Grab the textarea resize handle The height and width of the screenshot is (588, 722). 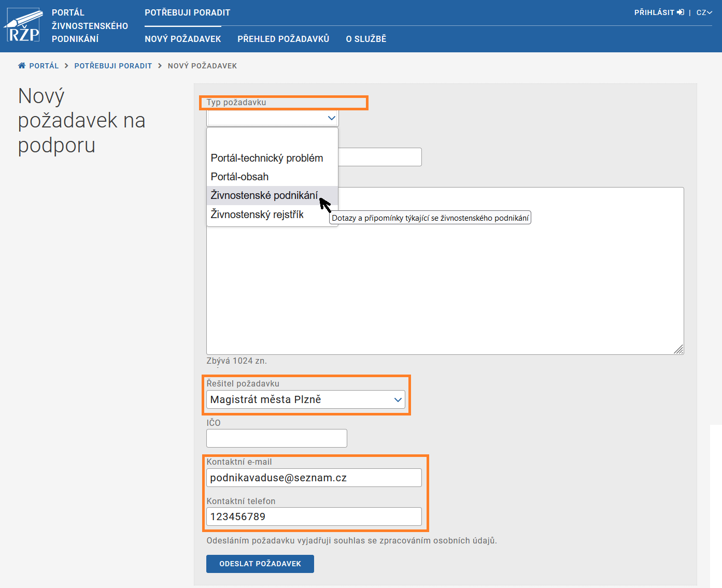(678, 350)
